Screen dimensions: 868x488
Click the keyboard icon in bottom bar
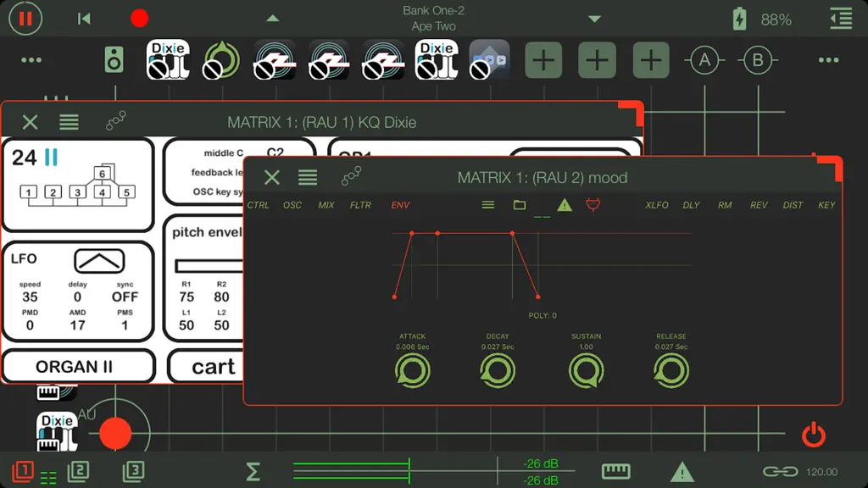click(615, 471)
